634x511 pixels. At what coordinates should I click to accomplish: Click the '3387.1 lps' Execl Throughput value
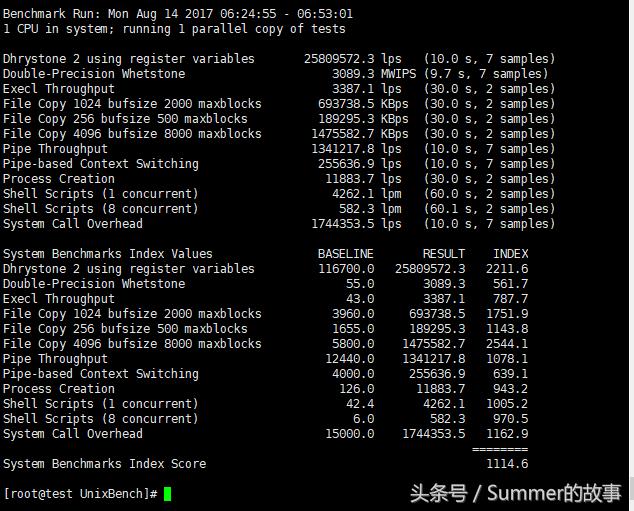tap(367, 89)
